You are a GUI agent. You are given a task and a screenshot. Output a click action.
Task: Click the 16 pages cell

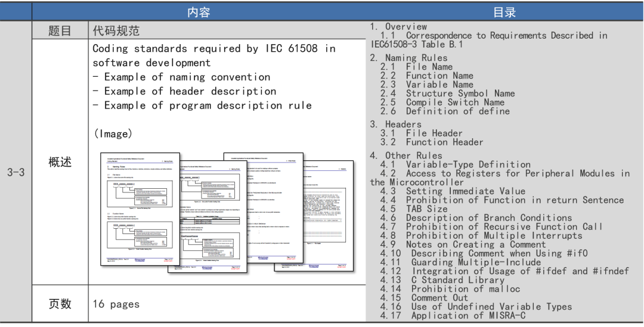(x=116, y=304)
